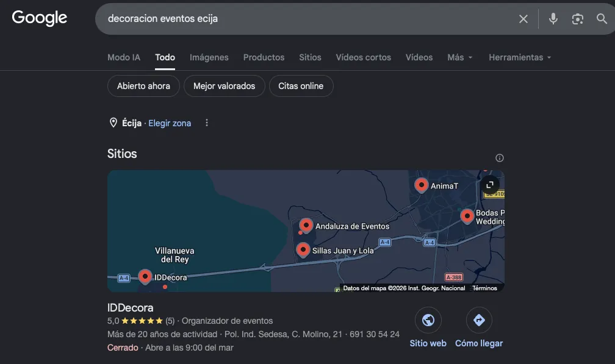
Task: Toggle the 'Citas online' filter chip
Action: [x=301, y=86]
